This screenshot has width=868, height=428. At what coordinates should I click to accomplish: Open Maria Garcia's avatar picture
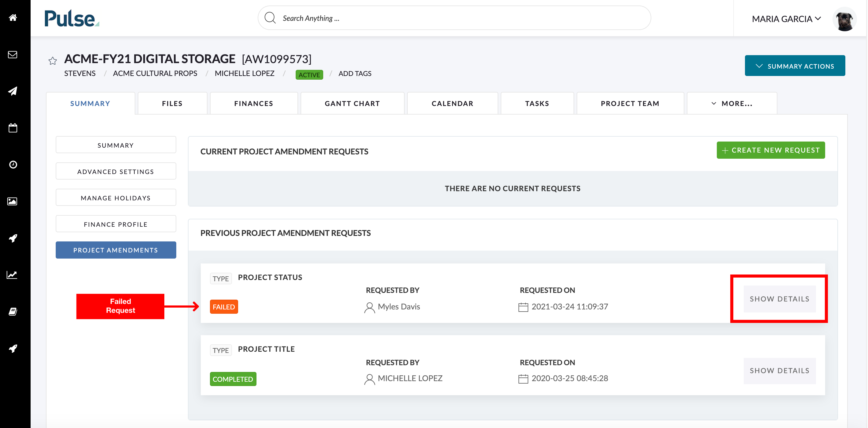(x=845, y=20)
